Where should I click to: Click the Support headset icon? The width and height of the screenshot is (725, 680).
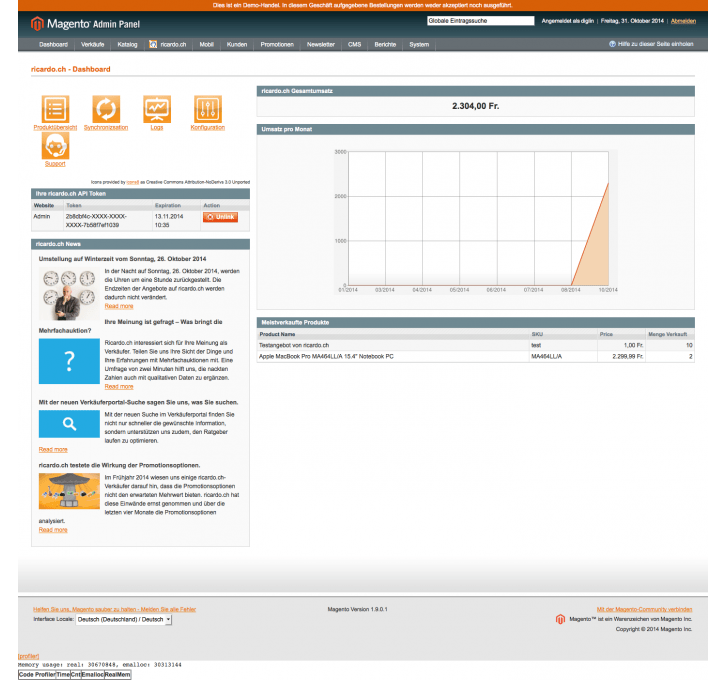click(55, 146)
